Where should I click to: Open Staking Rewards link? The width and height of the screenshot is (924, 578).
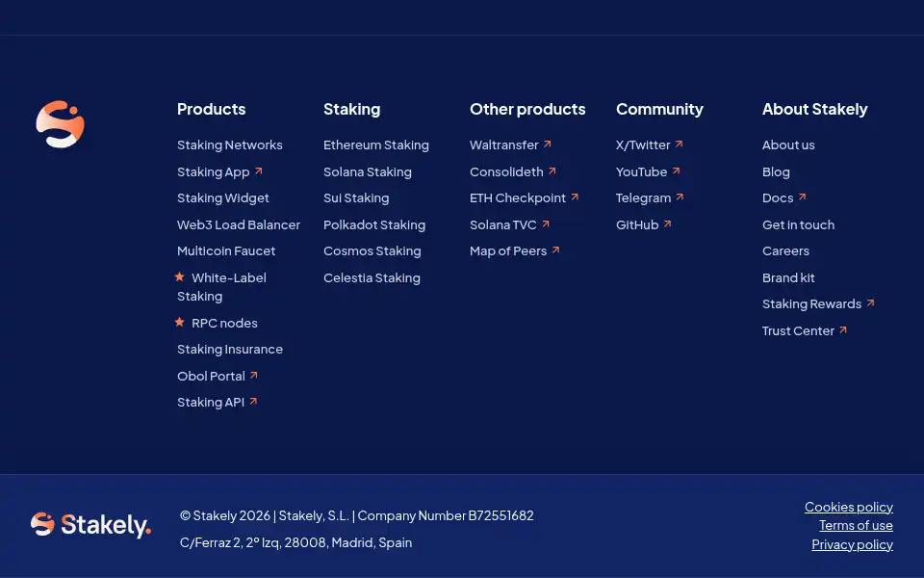(811, 304)
